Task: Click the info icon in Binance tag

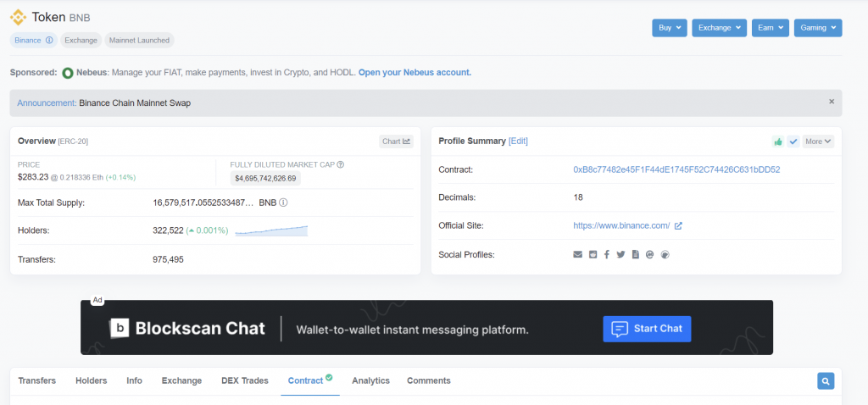Action: pos(49,41)
